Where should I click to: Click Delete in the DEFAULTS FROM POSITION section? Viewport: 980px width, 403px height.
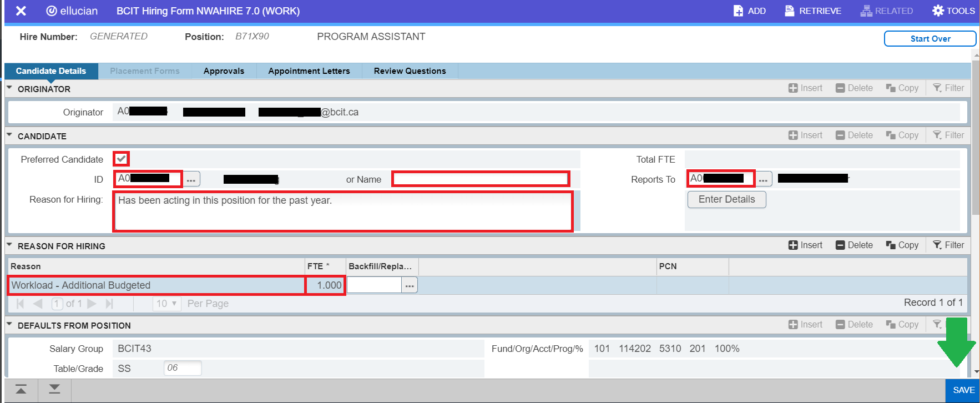[x=854, y=324]
